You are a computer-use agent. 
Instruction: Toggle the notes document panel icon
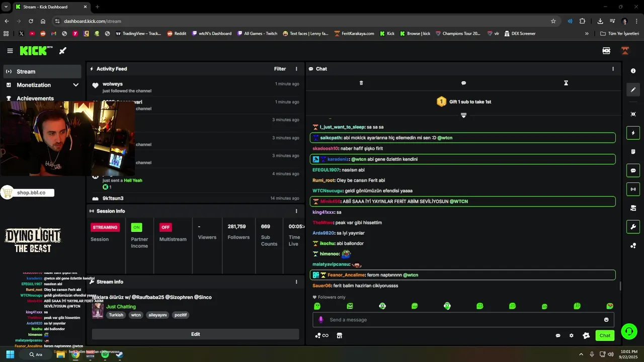coord(633,152)
